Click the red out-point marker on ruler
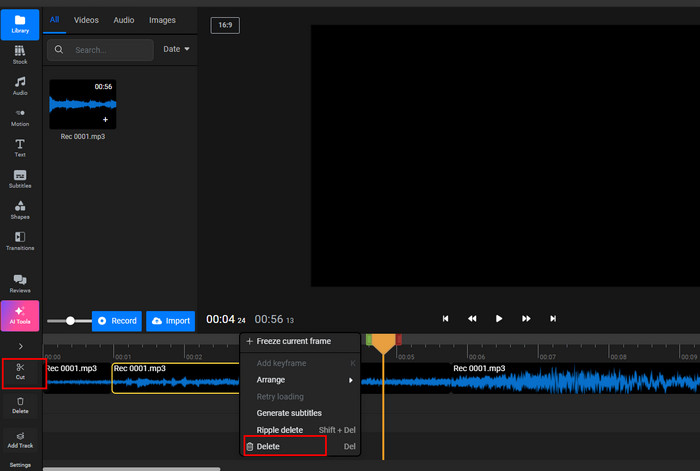 [x=399, y=340]
